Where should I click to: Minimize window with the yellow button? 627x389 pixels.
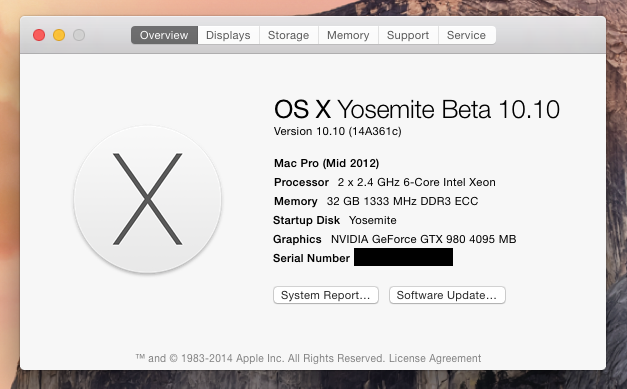pos(59,35)
